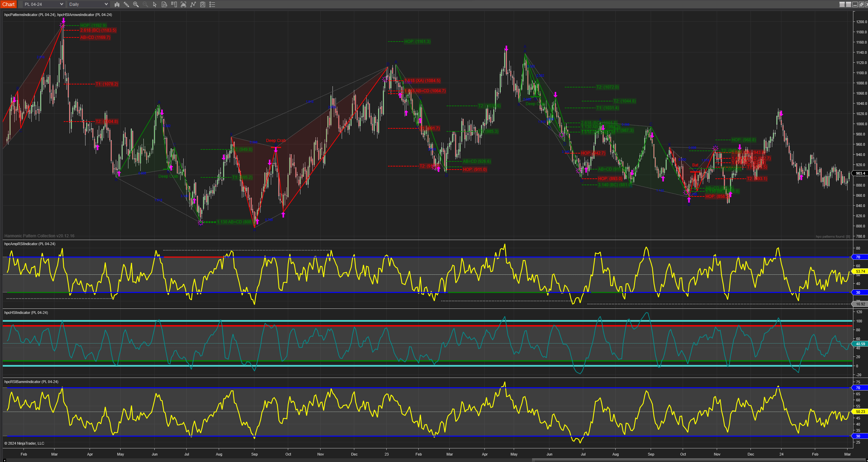Click the Chart window tab label

[9, 4]
